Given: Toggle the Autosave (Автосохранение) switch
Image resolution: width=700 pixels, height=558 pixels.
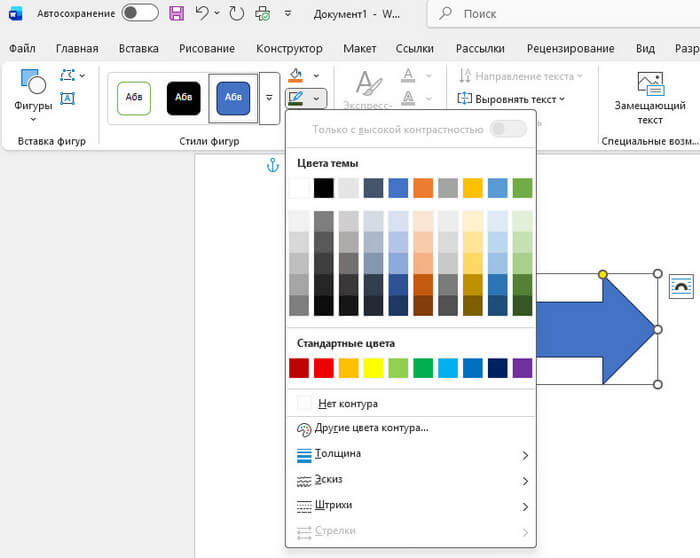Looking at the screenshot, I should click(x=140, y=14).
